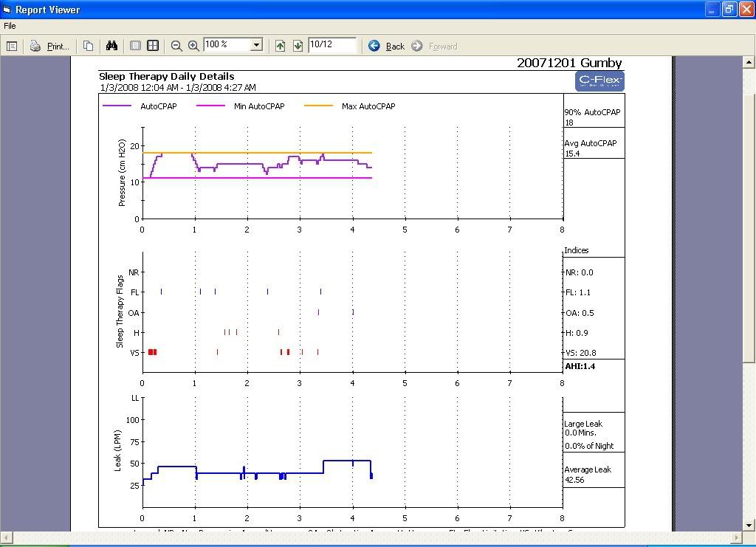Click the horizontal scrollbar right arrow
The height and width of the screenshot is (547, 756).
point(737,537)
